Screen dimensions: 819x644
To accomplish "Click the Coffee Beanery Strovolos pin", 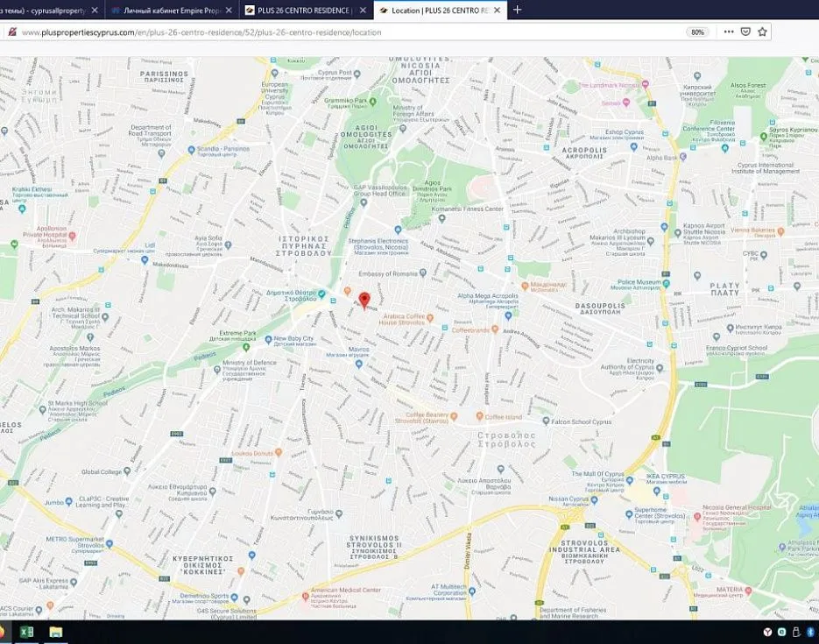I will click(x=454, y=416).
